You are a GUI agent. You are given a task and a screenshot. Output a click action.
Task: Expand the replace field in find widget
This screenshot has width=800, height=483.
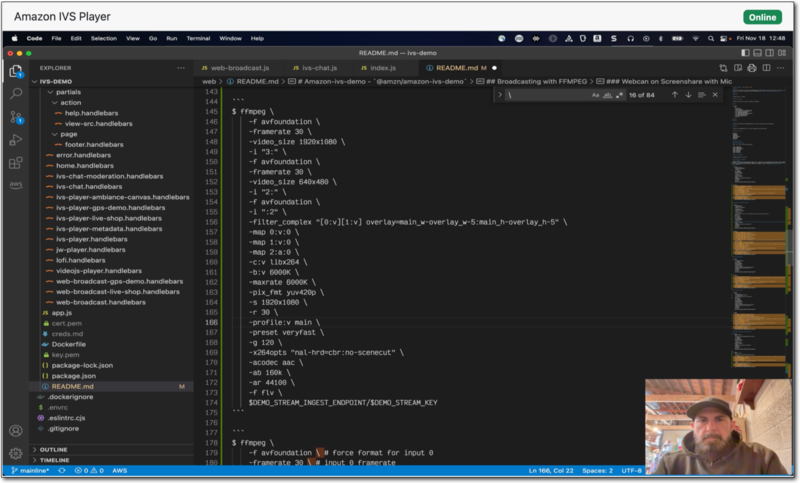[500, 95]
